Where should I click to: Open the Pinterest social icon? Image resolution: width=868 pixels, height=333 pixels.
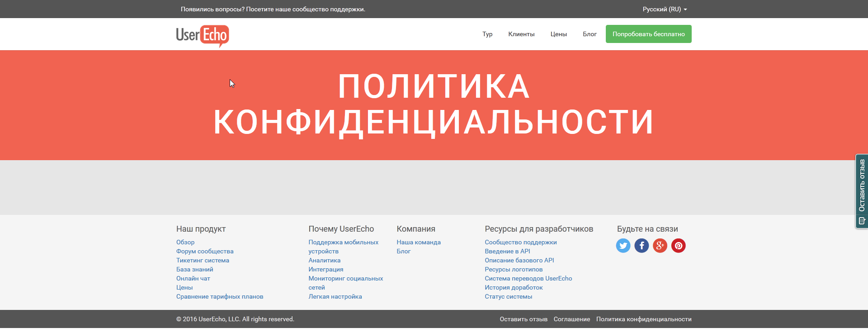coord(679,246)
